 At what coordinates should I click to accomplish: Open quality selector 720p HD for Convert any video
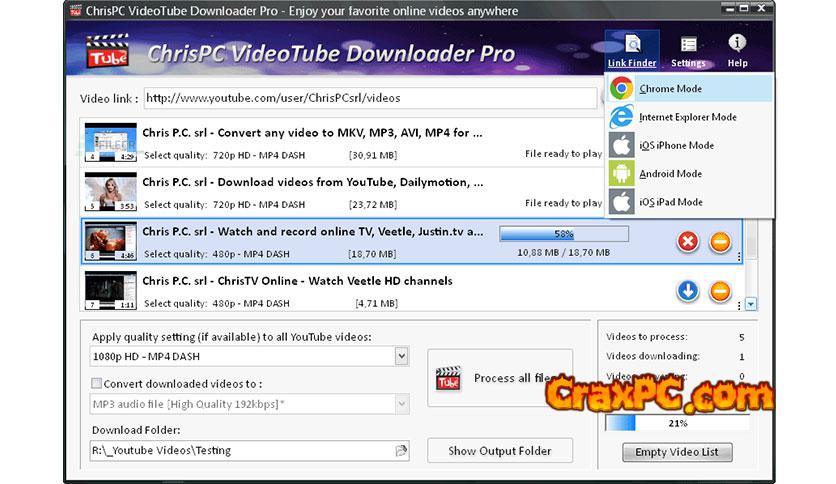point(259,155)
